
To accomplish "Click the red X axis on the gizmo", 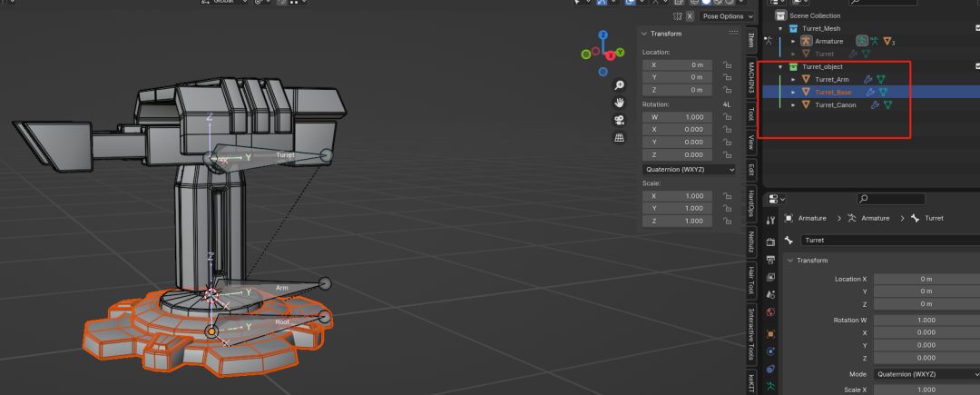I will point(611,55).
